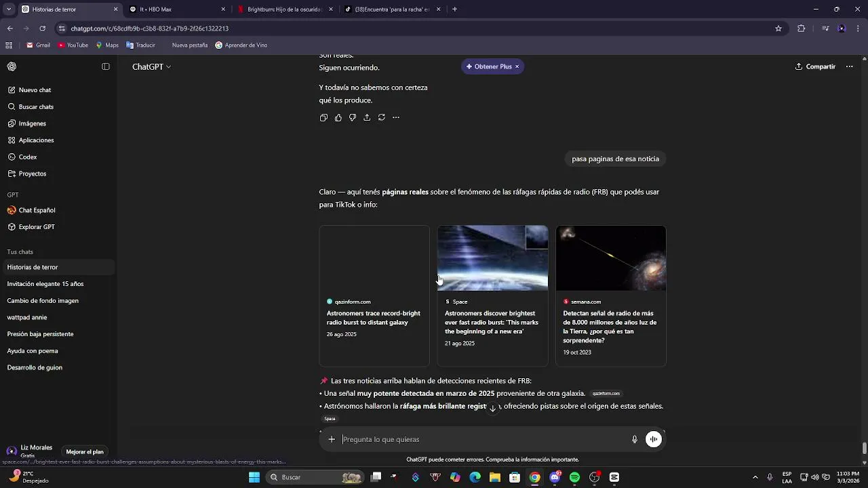Open the 'Invitación elegante 15 años' chat
Viewport: 868px width, 488px height.
coord(58,284)
